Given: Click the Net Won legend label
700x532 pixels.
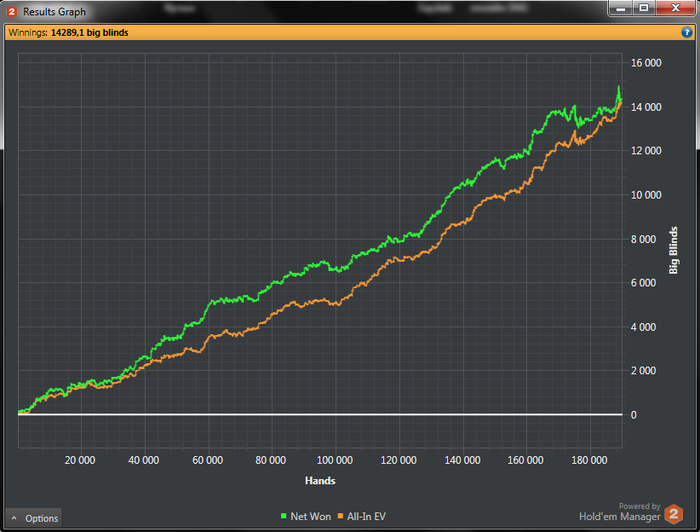Looking at the screenshot, I should click(x=311, y=516).
